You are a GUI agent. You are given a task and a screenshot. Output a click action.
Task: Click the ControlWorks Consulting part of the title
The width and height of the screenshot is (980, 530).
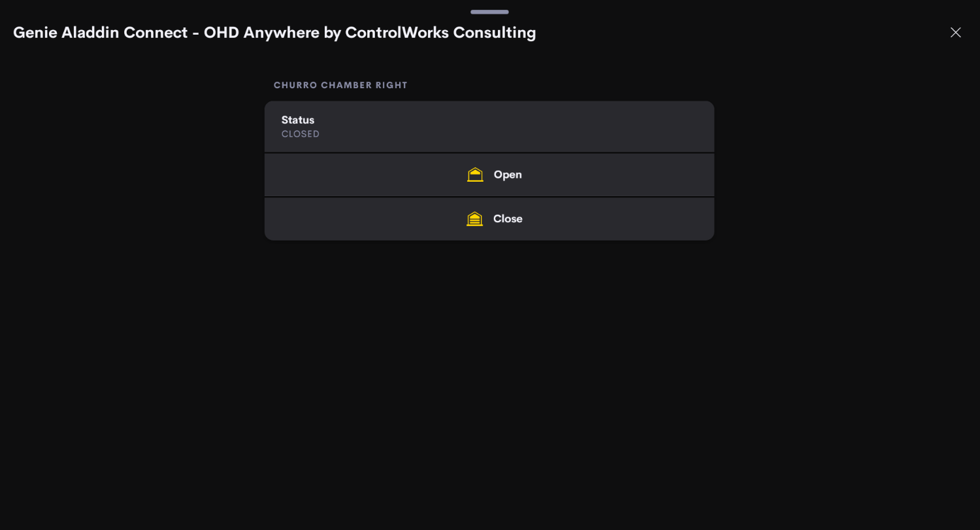click(x=440, y=33)
